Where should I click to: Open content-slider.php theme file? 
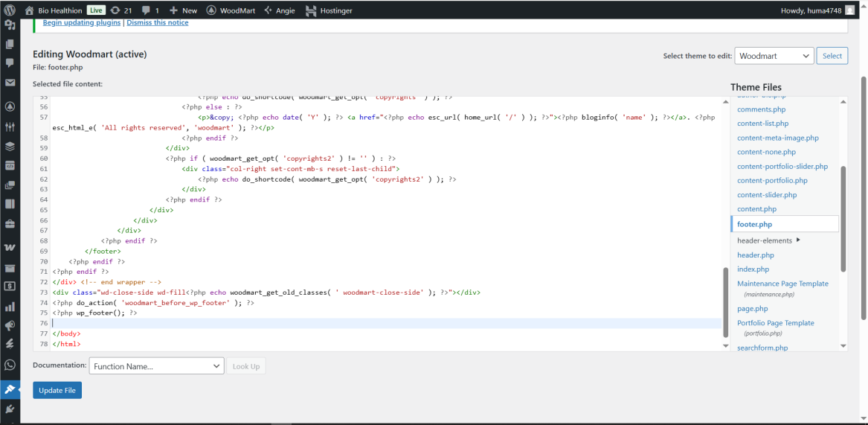pyautogui.click(x=767, y=195)
